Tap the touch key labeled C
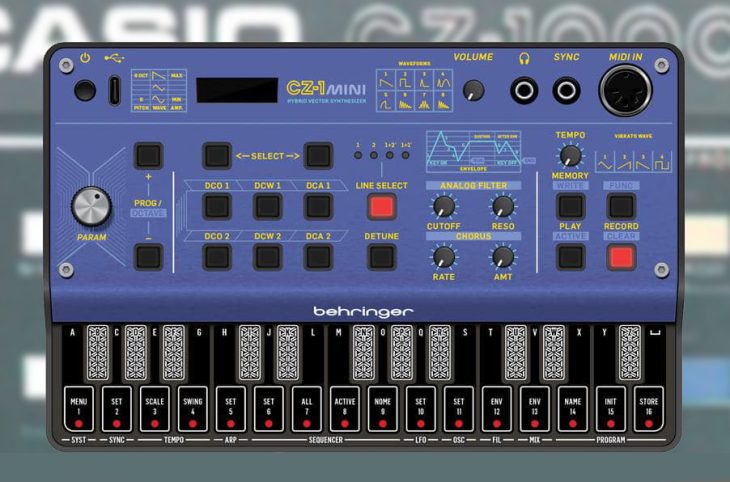The image size is (730, 482). [x=116, y=354]
